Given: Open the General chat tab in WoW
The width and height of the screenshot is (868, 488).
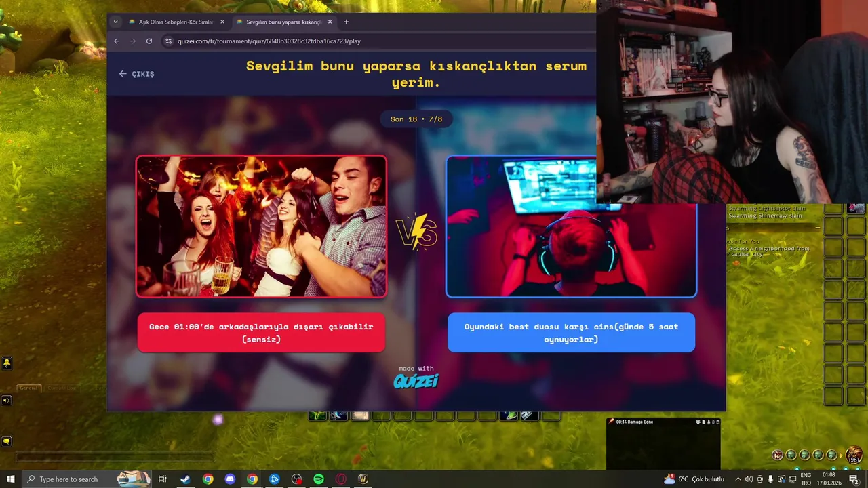Looking at the screenshot, I should click(x=28, y=388).
